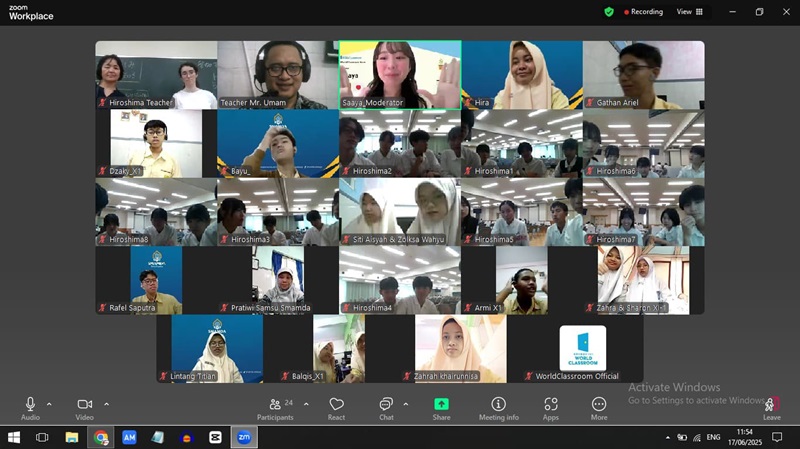This screenshot has width=800, height=449.
Task: Click the Zahra & Sharon X-1 tile
Action: pos(644,280)
